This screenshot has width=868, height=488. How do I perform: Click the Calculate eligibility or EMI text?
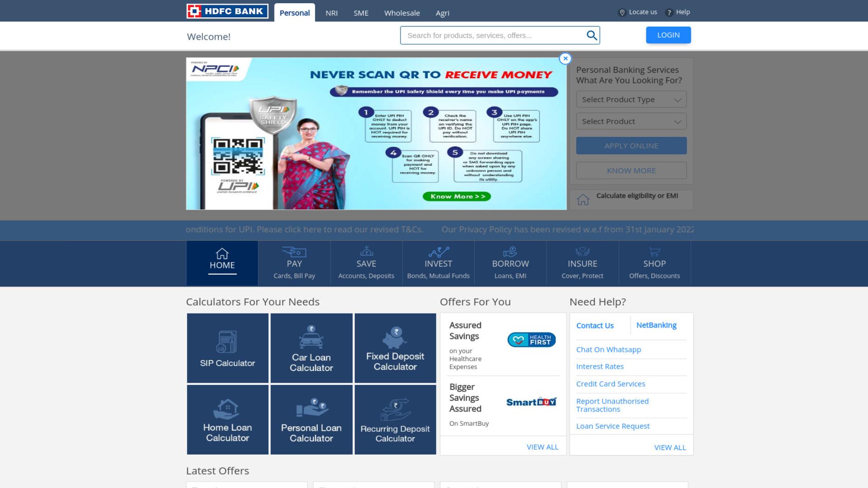click(637, 196)
